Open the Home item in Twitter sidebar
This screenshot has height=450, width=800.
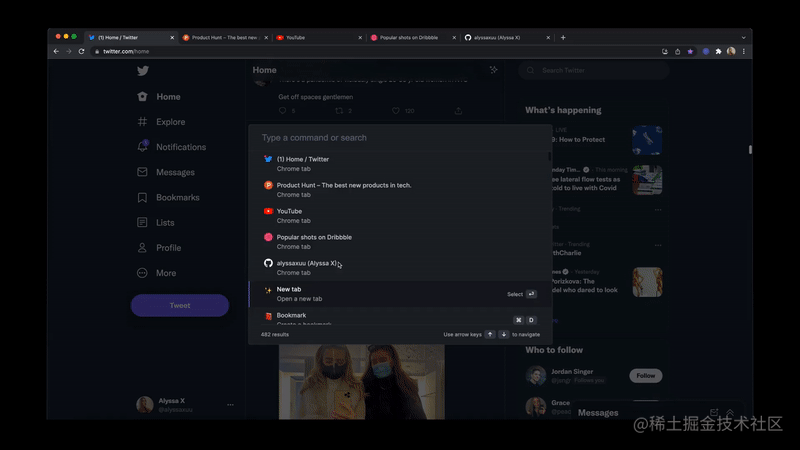pos(159,96)
